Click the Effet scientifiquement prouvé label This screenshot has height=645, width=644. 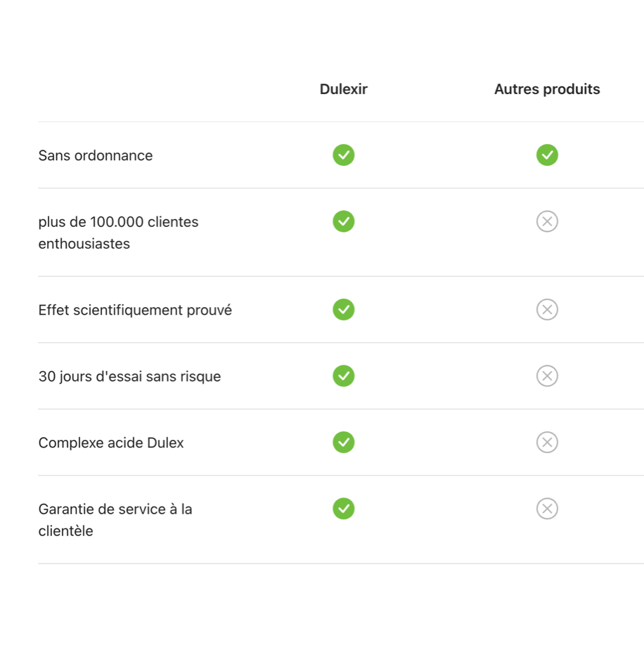pyautogui.click(x=135, y=310)
